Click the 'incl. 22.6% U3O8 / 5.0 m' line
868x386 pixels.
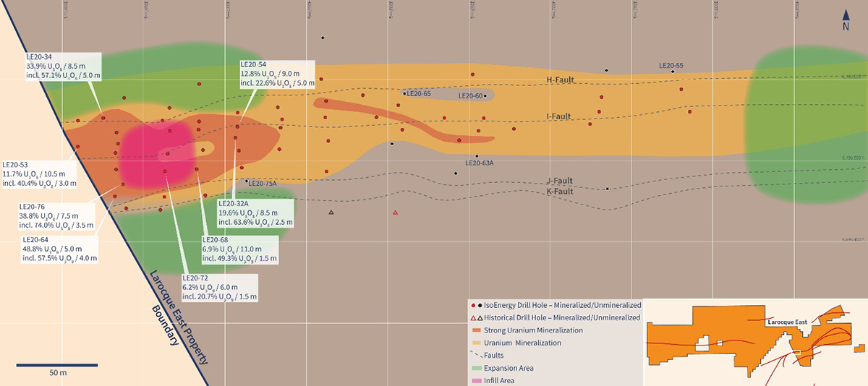(277, 82)
